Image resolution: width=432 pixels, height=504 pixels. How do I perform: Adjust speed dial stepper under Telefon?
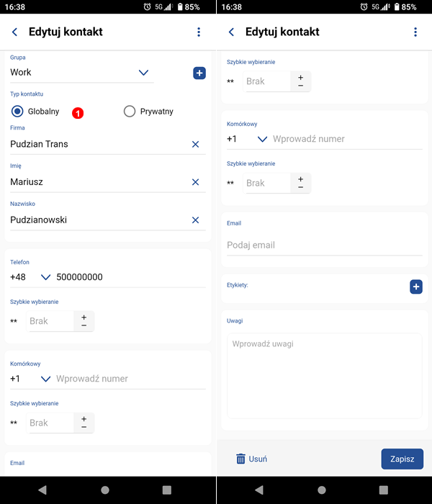[x=84, y=321]
